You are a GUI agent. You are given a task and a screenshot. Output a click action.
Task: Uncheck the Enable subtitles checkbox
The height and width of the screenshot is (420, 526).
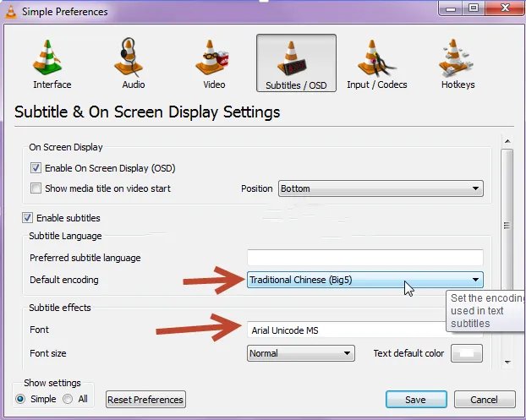28,218
